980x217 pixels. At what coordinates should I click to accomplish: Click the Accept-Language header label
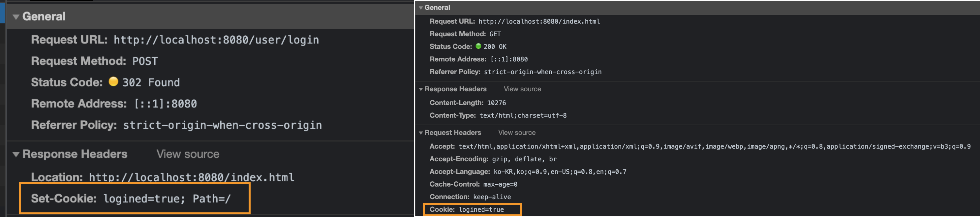460,171
